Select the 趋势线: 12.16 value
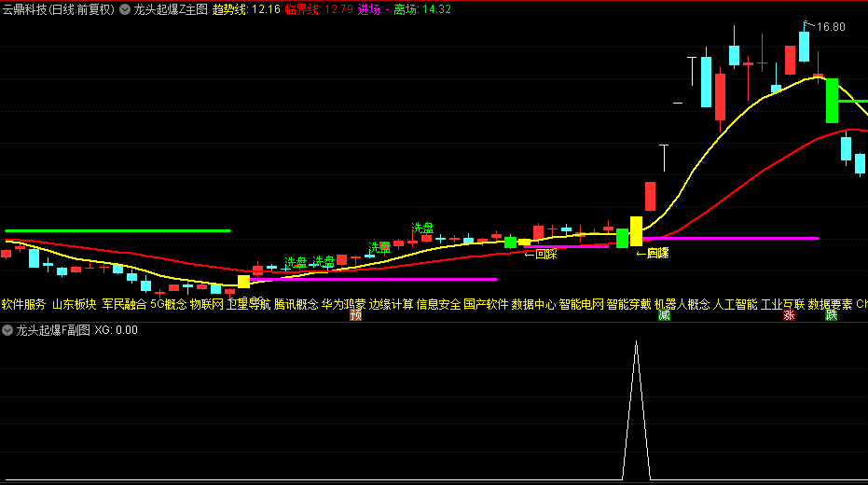The width and height of the screenshot is (868, 485). point(246,9)
